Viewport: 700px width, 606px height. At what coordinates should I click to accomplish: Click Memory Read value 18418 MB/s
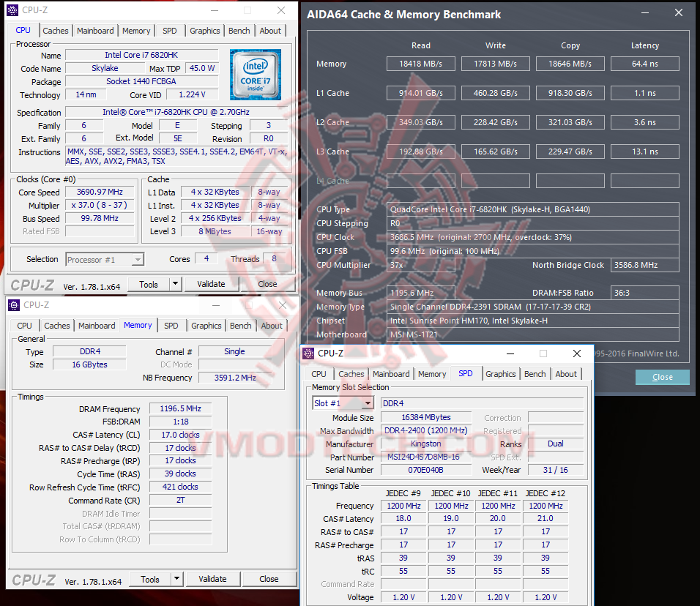420,64
